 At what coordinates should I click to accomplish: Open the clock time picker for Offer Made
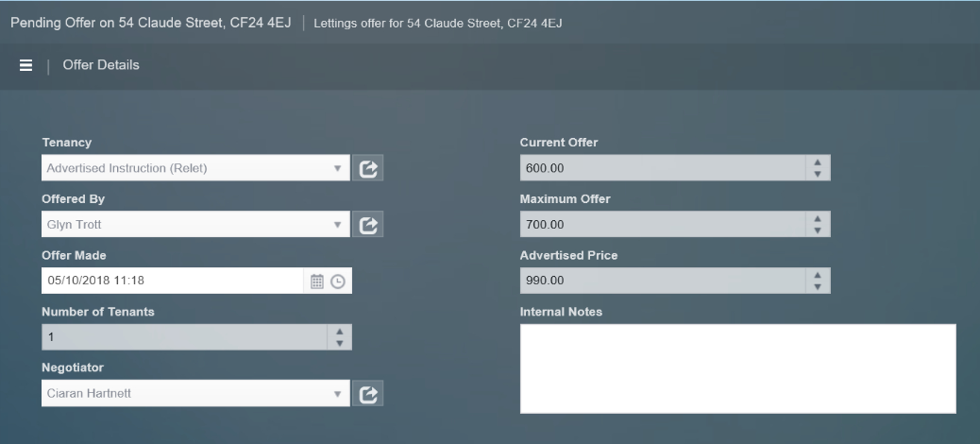click(x=336, y=281)
